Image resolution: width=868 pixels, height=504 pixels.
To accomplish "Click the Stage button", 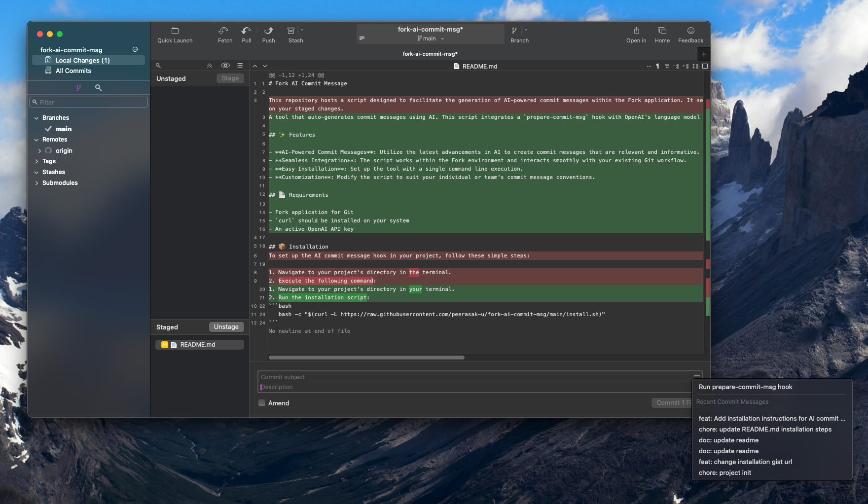I will point(230,78).
